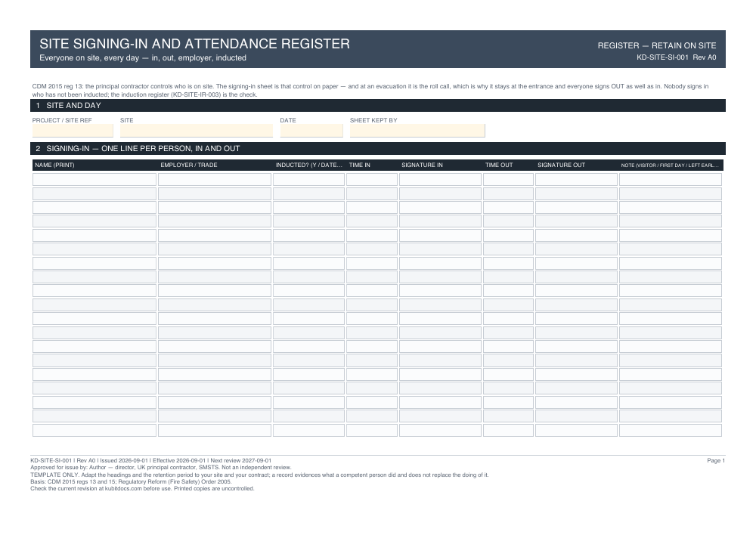Click the 'Page 1' footer label
756x535 pixels.
tap(716, 461)
